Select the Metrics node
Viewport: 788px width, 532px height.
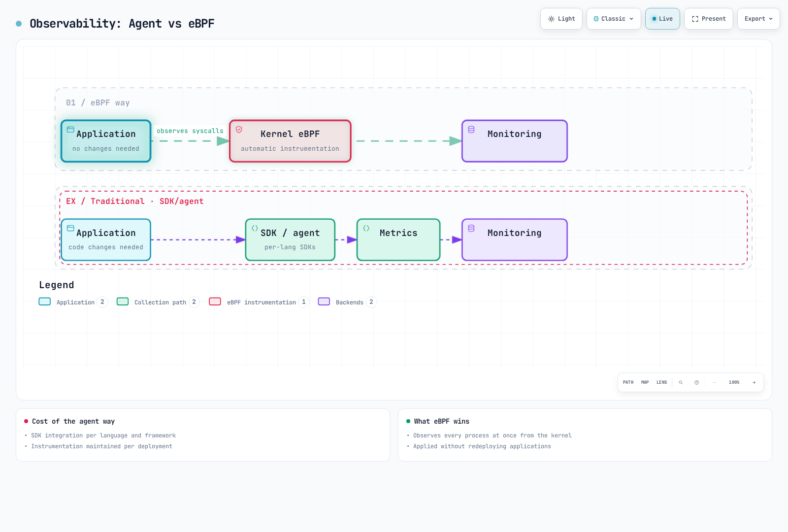coord(398,240)
